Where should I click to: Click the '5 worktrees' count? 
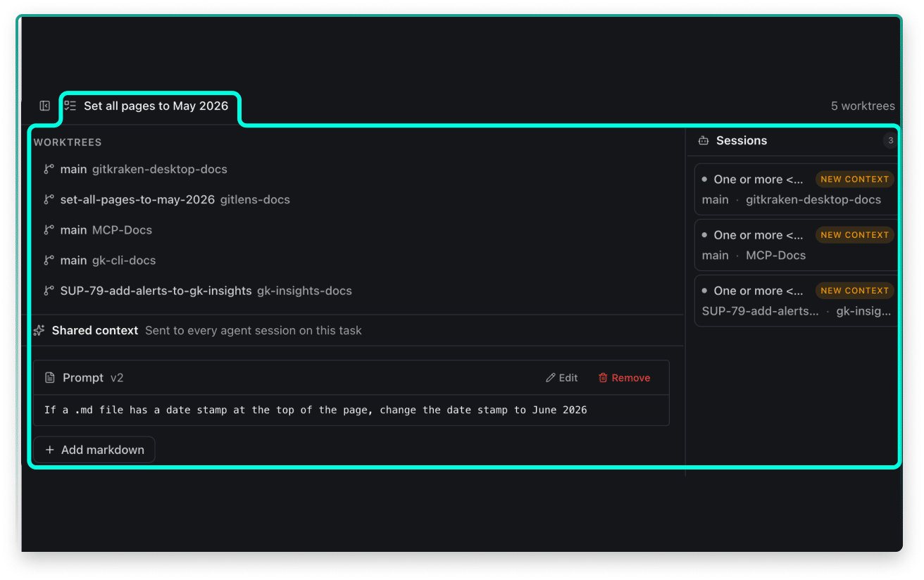tap(863, 106)
